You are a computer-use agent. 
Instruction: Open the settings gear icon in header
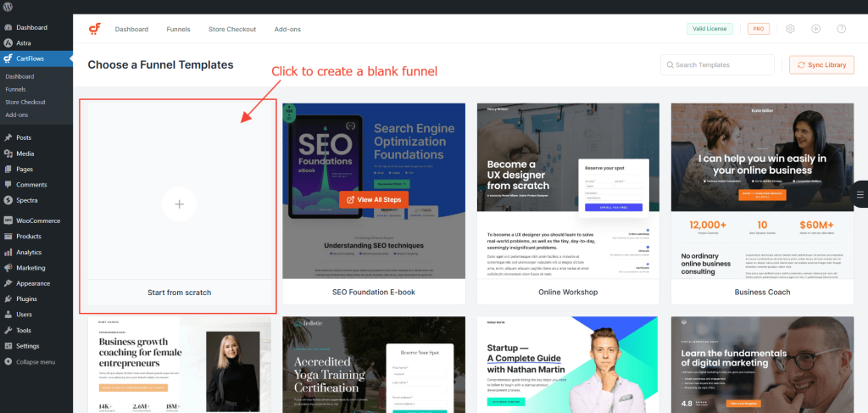pyautogui.click(x=790, y=29)
